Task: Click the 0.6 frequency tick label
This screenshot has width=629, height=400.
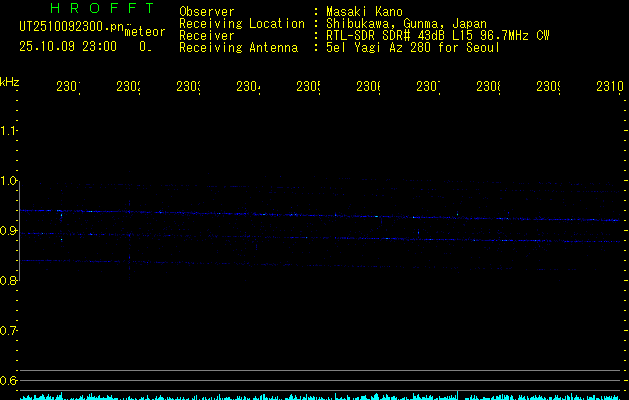Action: pyautogui.click(x=9, y=381)
